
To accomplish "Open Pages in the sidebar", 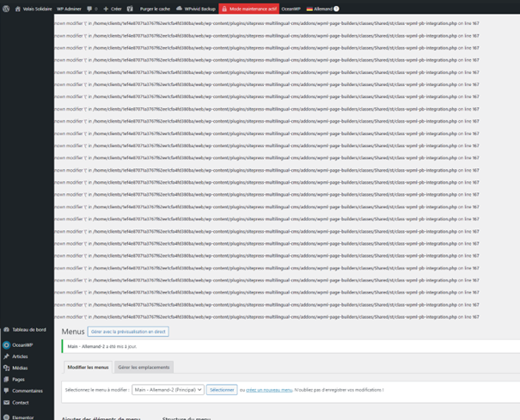I will (15, 380).
